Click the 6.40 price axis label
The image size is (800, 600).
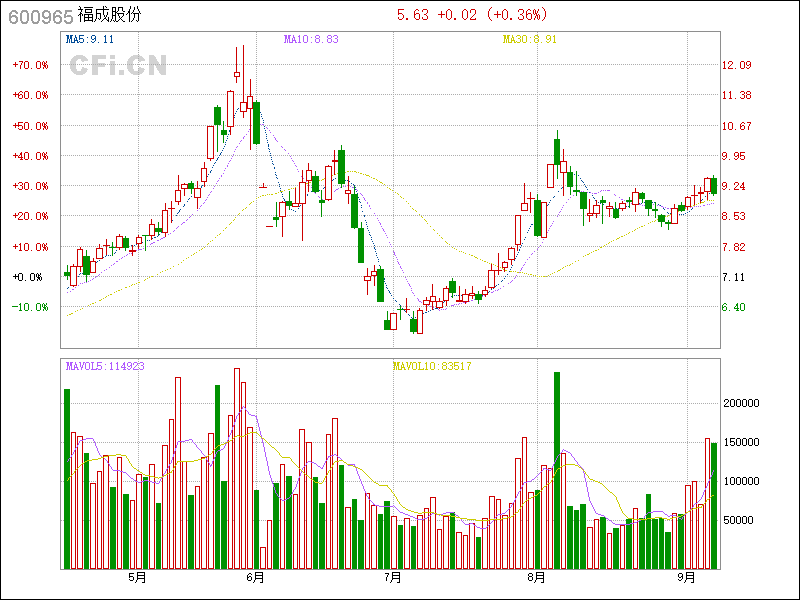(733, 307)
